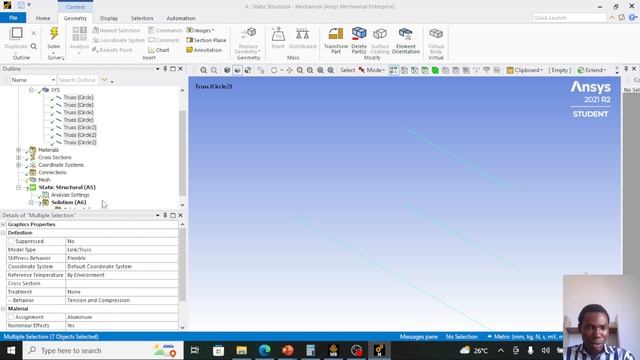Insert a Section Plane
640x360 pixels.
(206, 40)
